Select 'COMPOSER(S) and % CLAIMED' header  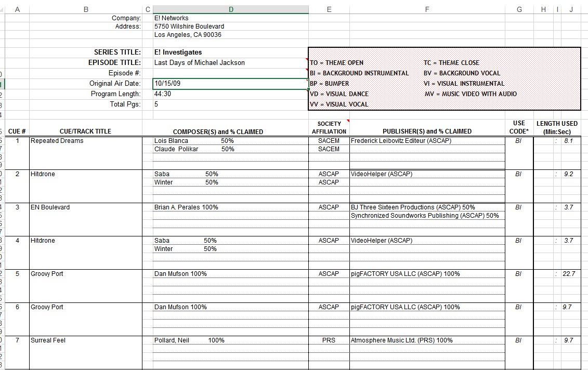[218, 131]
